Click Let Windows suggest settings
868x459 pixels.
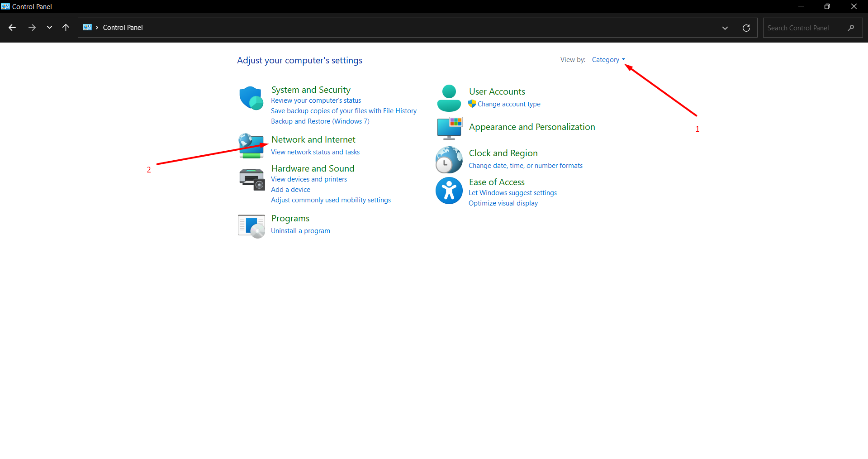coord(513,193)
